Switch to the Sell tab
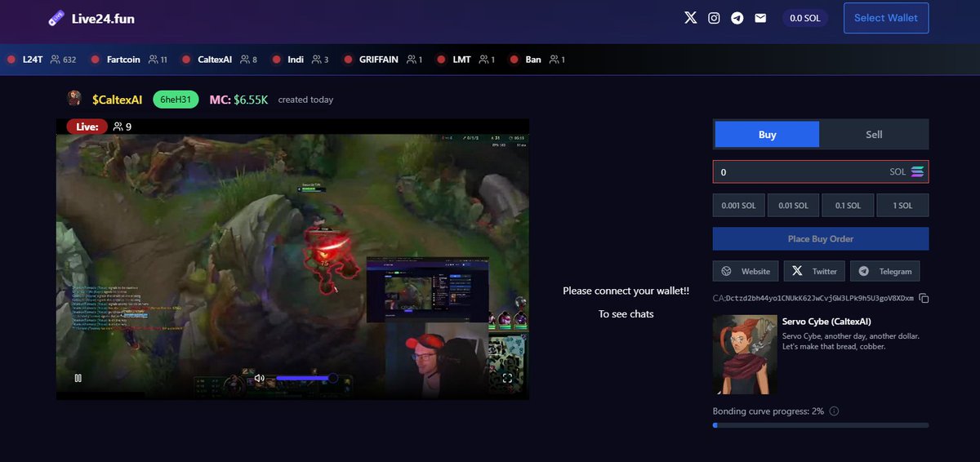The image size is (980, 462). click(x=874, y=135)
